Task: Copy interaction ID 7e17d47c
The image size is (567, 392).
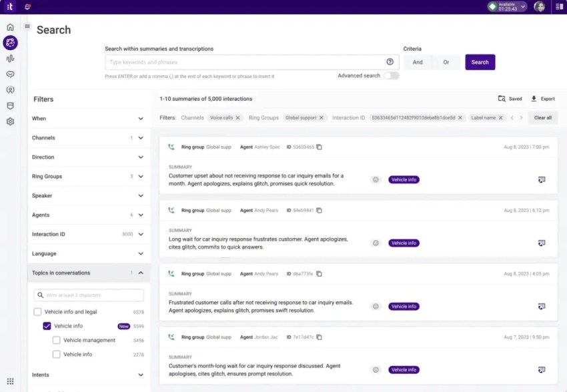Action: [x=319, y=337]
